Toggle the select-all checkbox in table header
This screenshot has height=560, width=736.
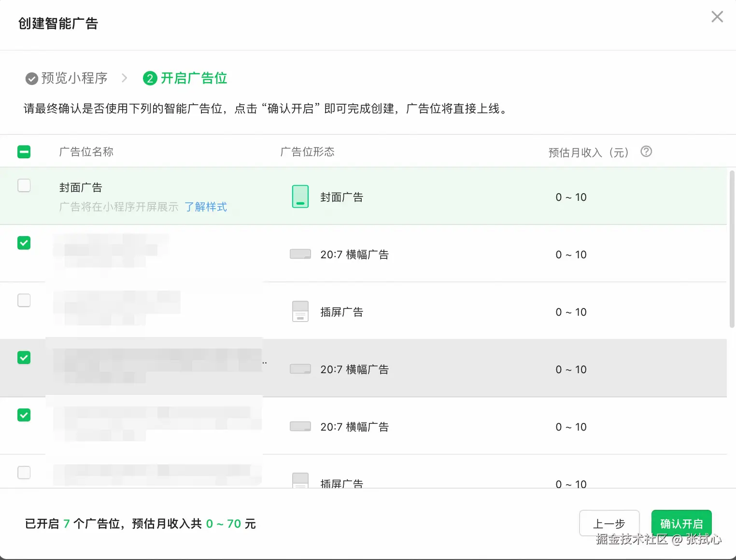tap(24, 152)
